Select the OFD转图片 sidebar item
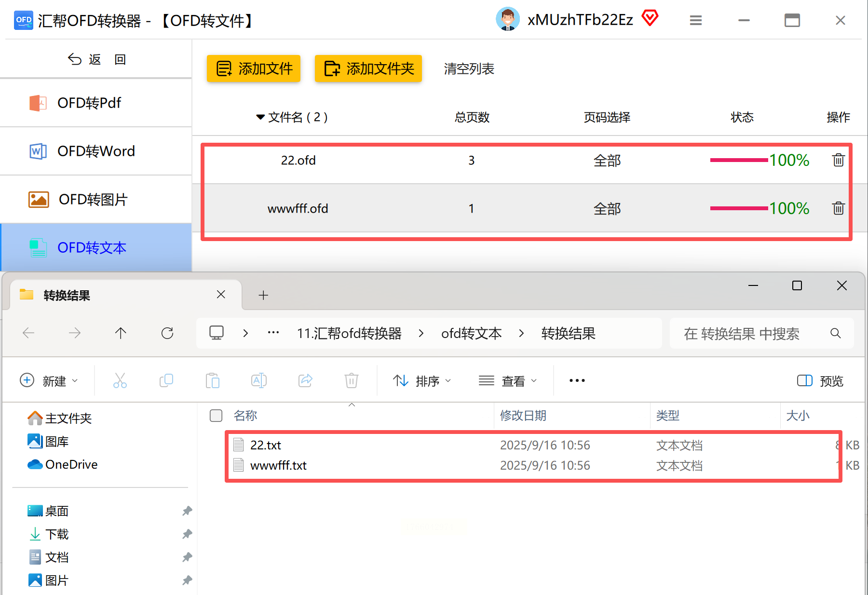 tap(96, 199)
